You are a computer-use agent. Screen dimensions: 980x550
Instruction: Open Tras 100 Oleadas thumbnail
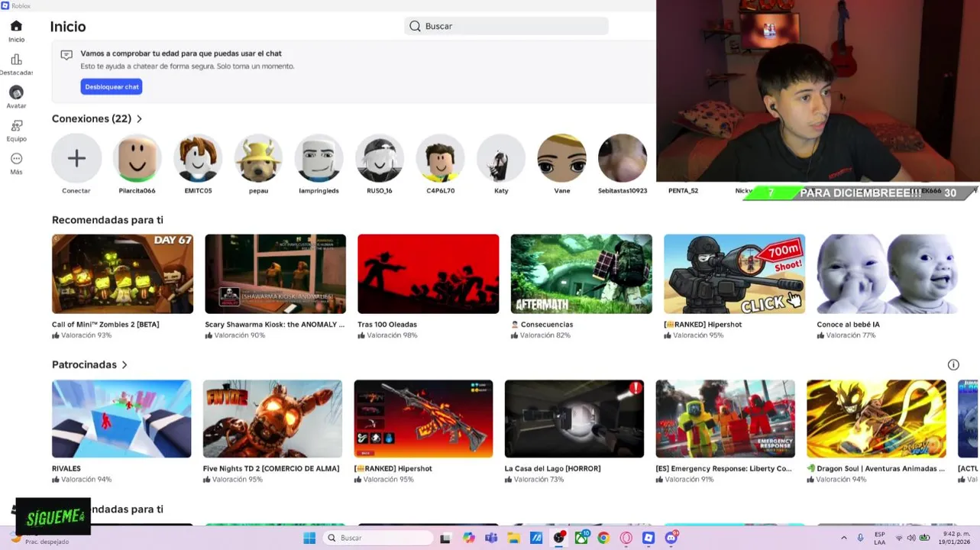[x=428, y=273]
